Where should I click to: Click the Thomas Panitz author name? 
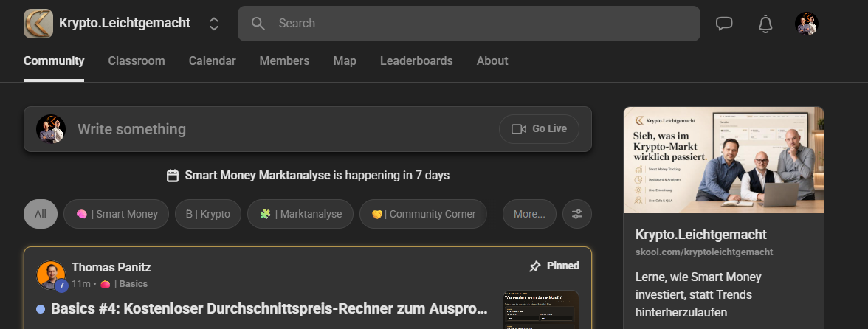click(x=111, y=267)
